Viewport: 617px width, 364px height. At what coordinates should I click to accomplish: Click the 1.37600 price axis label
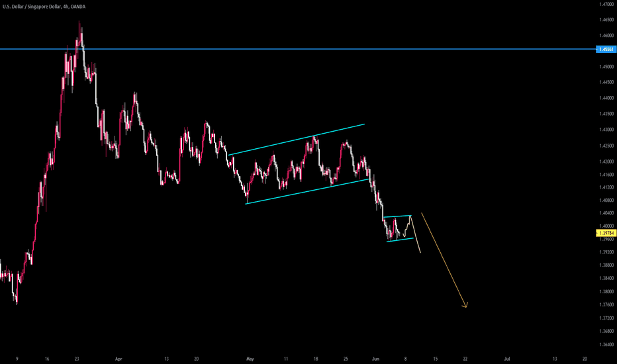606,304
